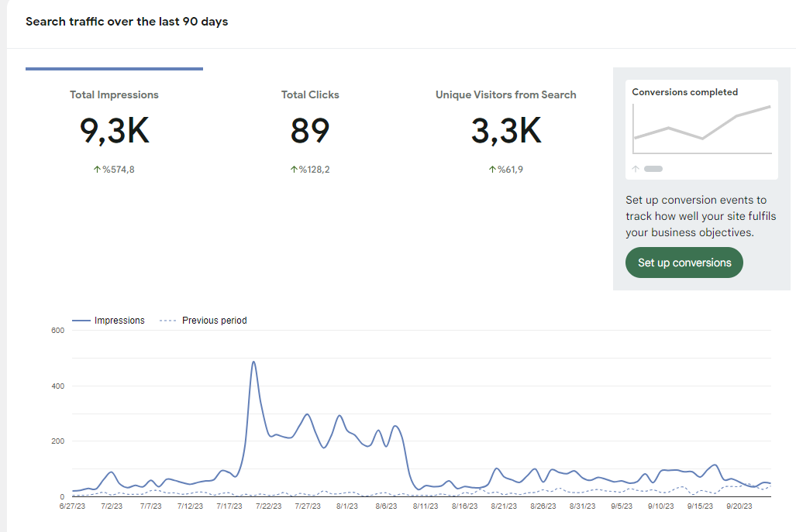This screenshot has height=532, width=796.
Task: Toggle the Impressions legend series
Action: 109,321
